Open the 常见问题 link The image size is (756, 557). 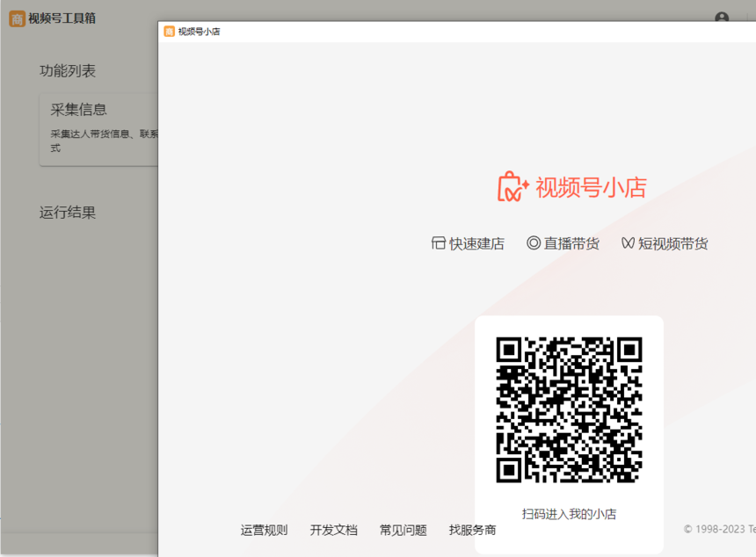coord(403,530)
